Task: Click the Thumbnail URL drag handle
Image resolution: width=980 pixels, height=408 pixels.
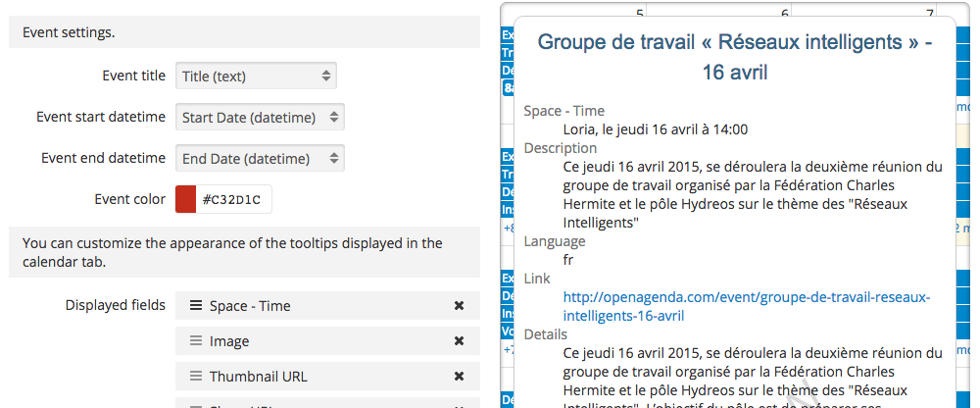Action: tap(196, 377)
